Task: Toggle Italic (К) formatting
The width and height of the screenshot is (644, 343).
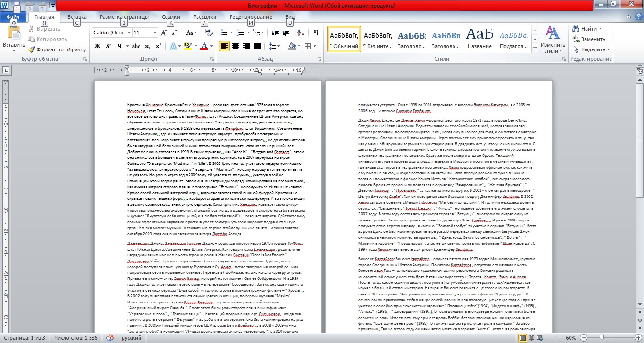Action: [x=108, y=46]
